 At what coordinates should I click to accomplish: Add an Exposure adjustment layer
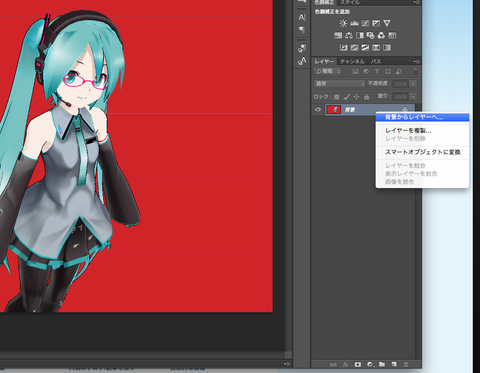pos(376,23)
